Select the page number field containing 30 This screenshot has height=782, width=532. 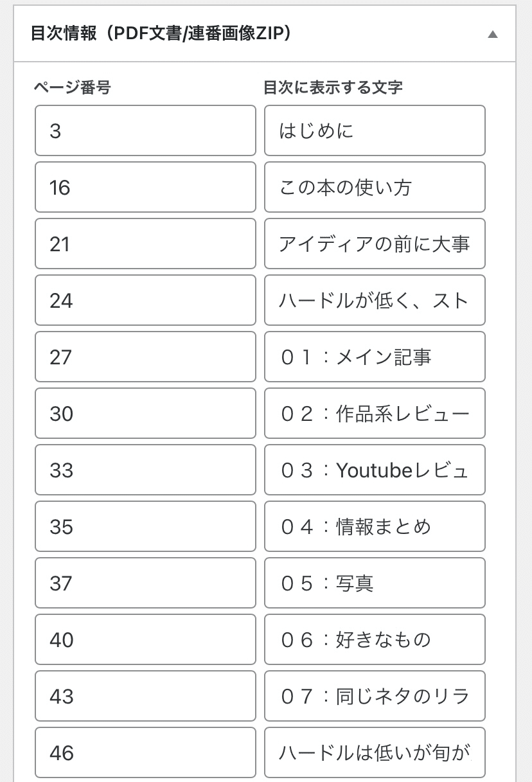click(x=145, y=413)
